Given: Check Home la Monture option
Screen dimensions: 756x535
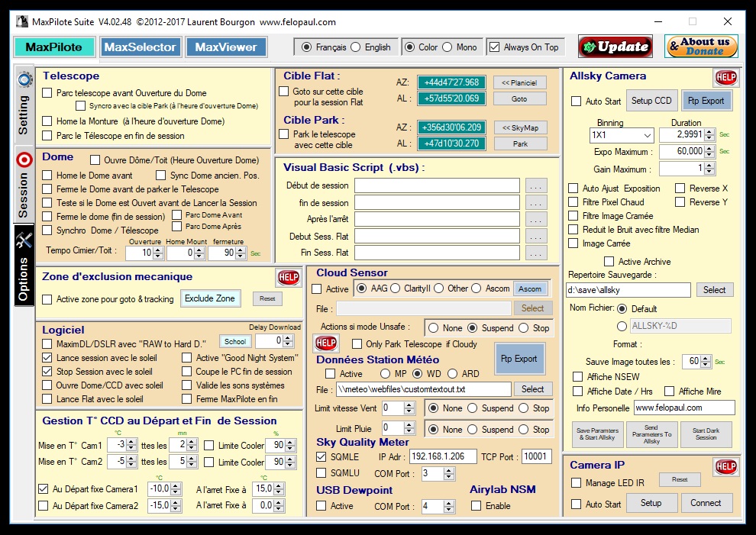Looking at the screenshot, I should (x=47, y=121).
